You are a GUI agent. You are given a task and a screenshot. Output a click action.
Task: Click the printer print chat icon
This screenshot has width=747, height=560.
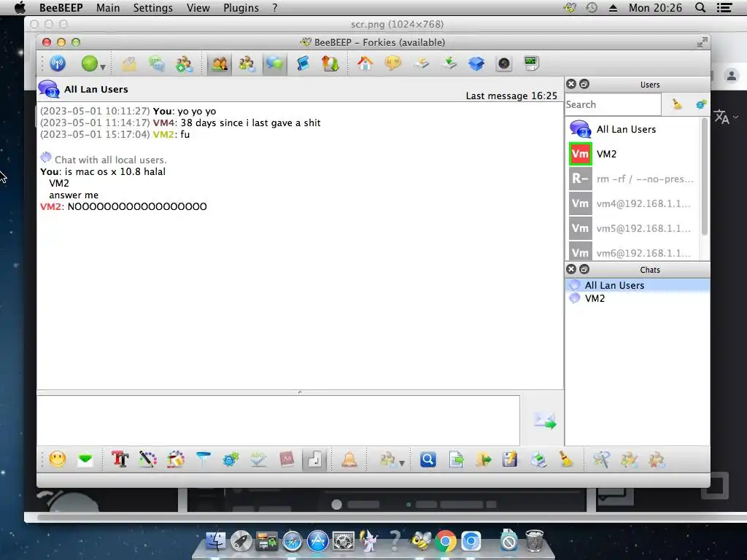click(538, 459)
